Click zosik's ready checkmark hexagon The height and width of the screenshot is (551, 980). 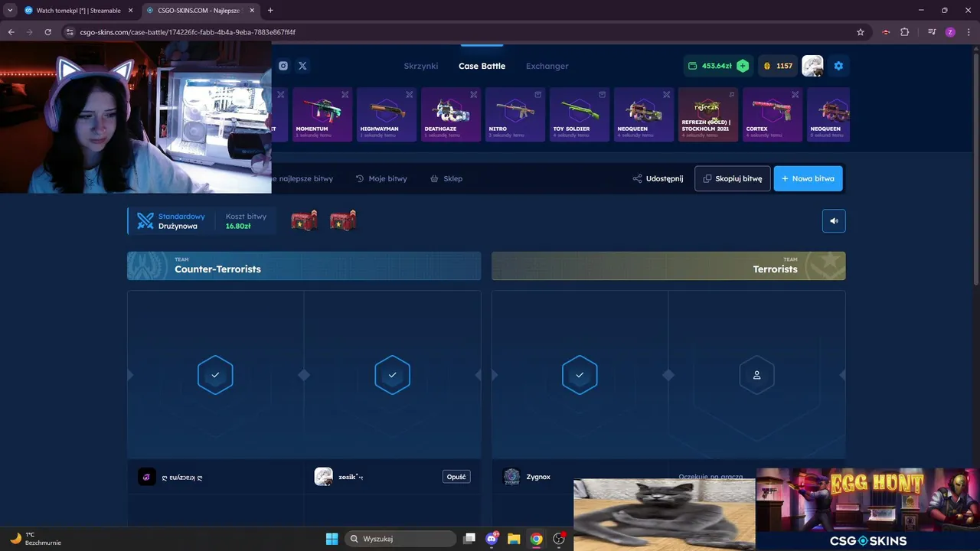pyautogui.click(x=392, y=375)
